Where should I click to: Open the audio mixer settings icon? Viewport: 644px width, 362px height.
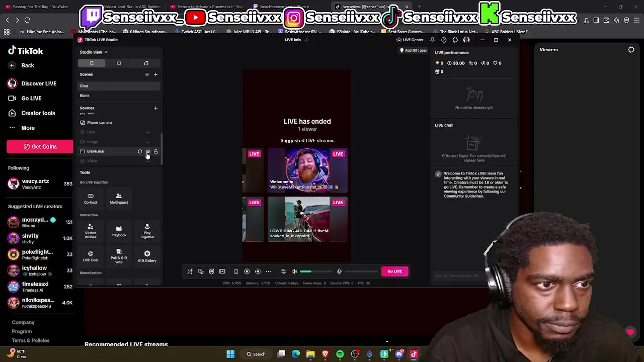pyautogui.click(x=283, y=271)
